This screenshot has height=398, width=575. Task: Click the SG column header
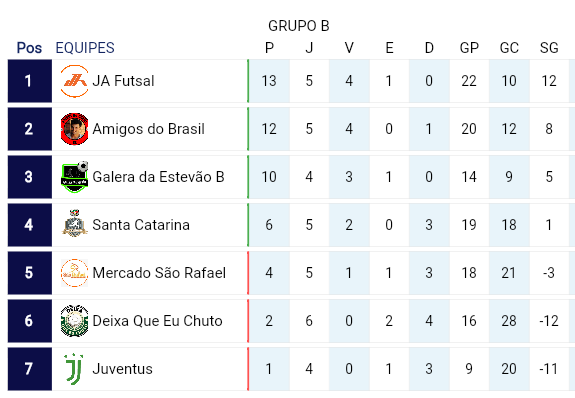[549, 48]
